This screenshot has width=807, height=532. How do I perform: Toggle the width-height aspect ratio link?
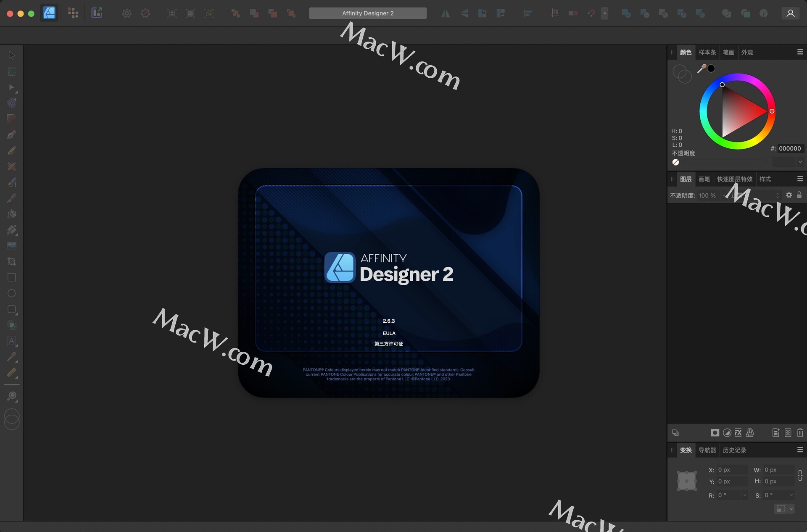pos(800,475)
